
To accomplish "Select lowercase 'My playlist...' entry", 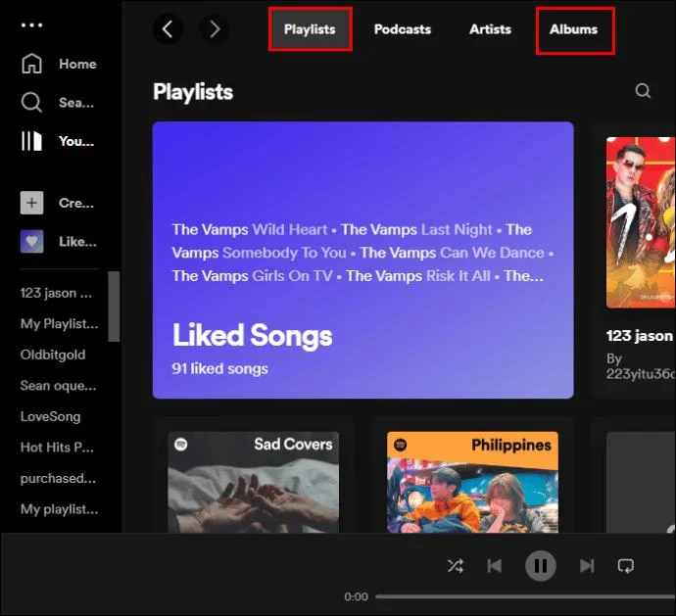I will pos(59,509).
